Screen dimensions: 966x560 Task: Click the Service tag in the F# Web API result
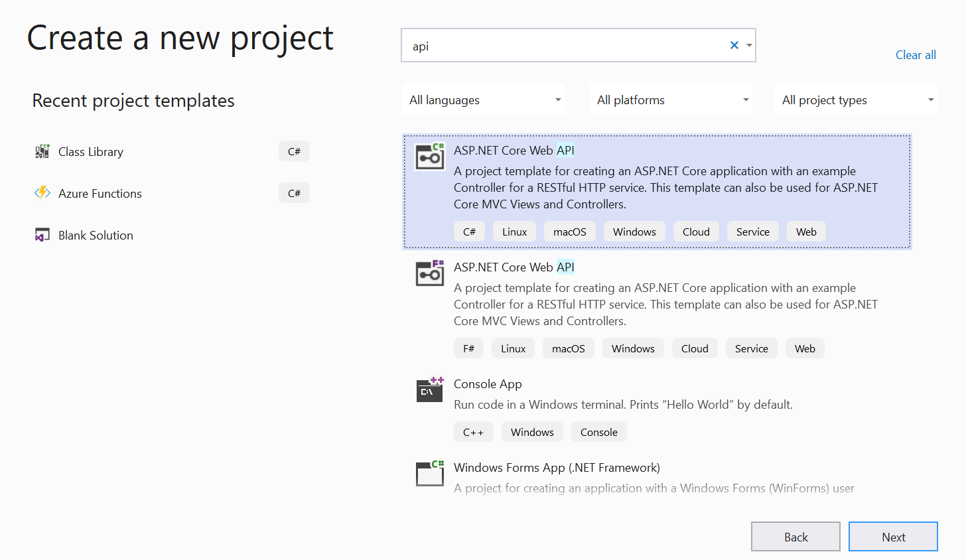[x=752, y=348]
